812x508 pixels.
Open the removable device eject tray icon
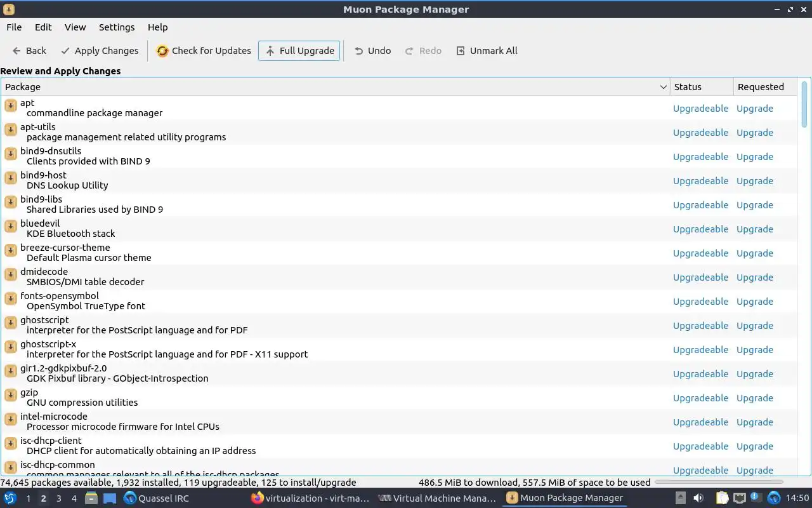[680, 498]
